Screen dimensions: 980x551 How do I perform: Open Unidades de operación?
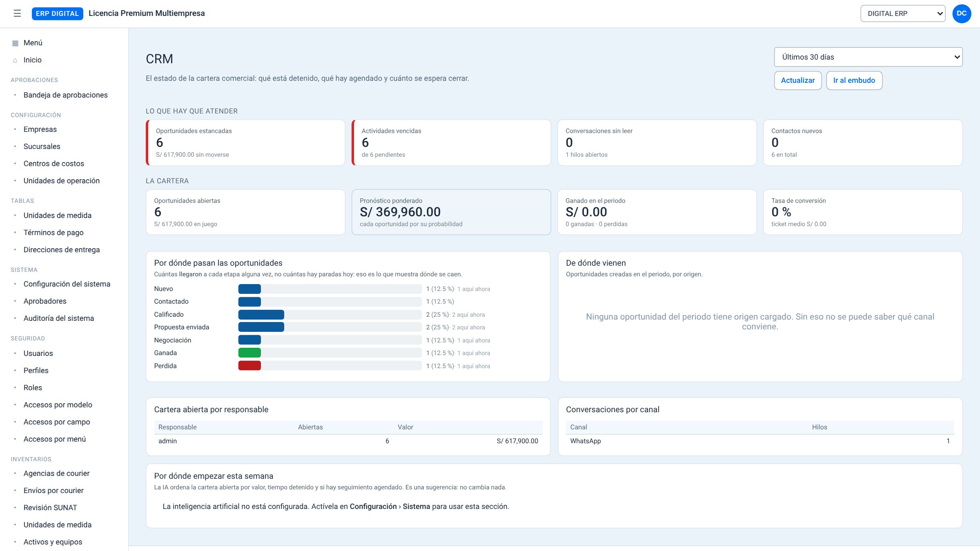click(x=61, y=181)
